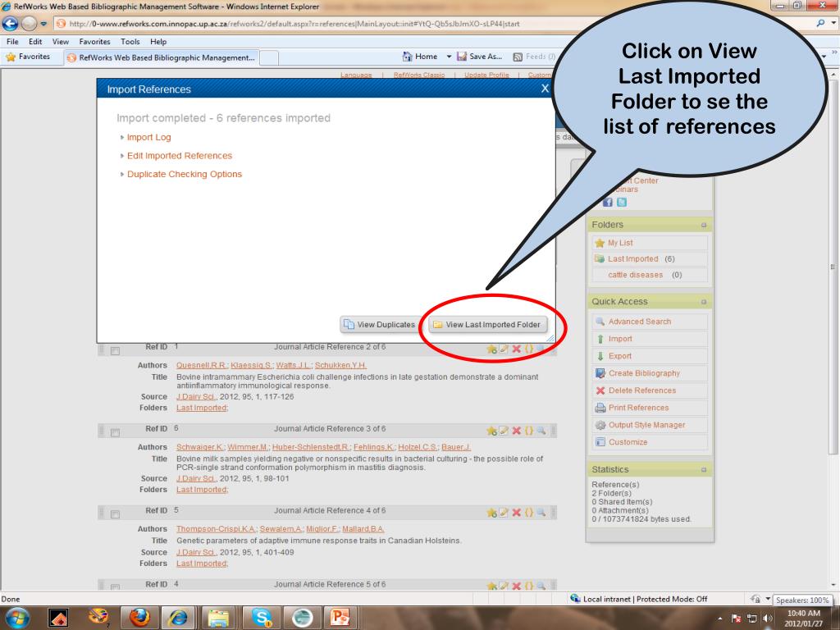Open the Tools menu
Viewport: 840px width, 630px height.
coord(130,41)
